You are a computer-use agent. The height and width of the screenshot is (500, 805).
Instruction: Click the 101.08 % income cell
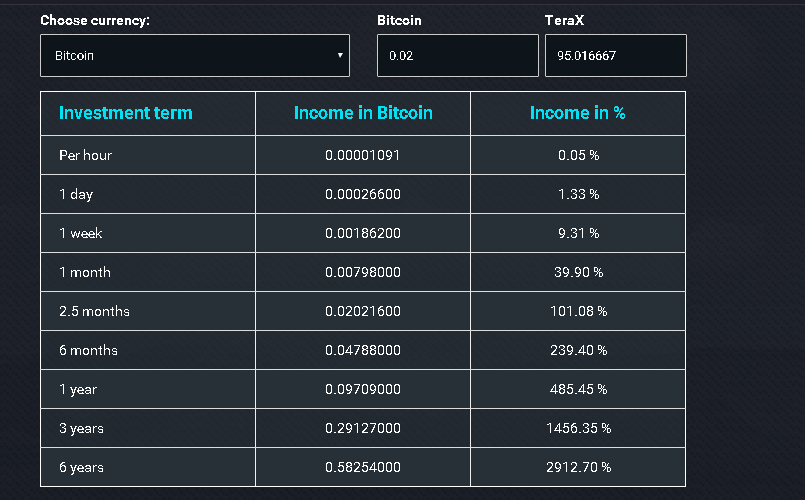pos(579,311)
